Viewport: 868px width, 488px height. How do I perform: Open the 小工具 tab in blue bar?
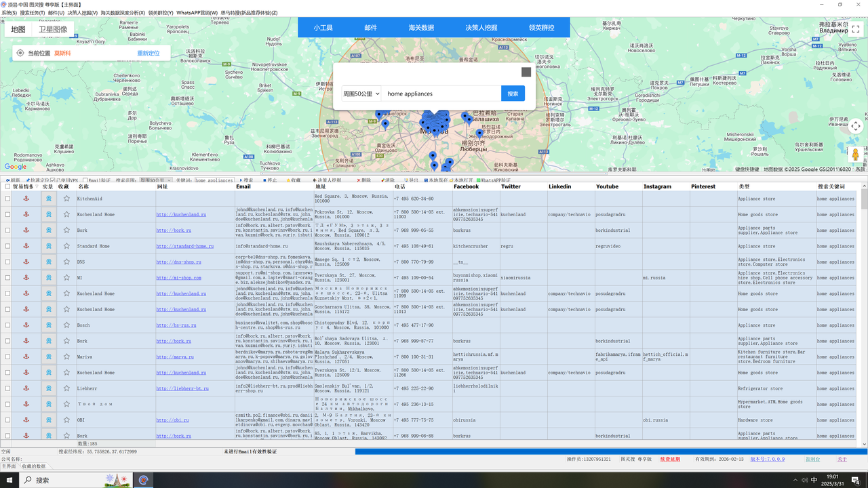click(323, 28)
